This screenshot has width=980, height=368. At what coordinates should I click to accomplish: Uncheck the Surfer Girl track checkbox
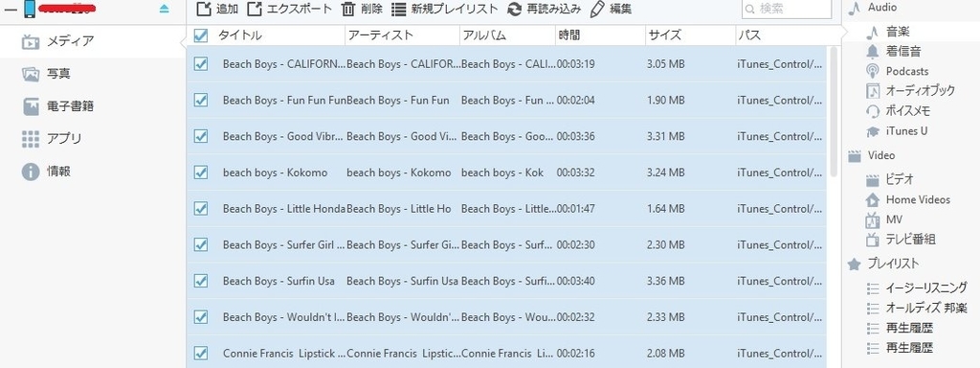(201, 244)
